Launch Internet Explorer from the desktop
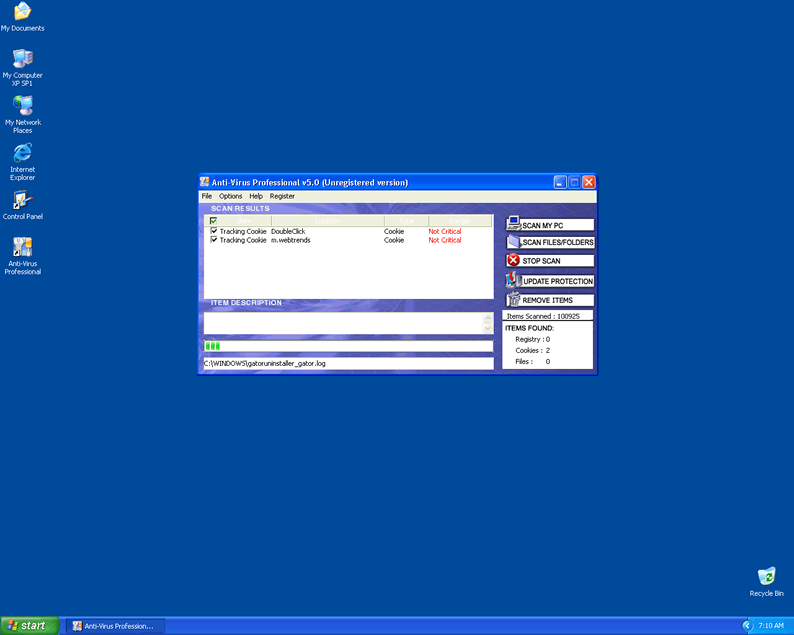Screen dimensions: 794x635 22,154
